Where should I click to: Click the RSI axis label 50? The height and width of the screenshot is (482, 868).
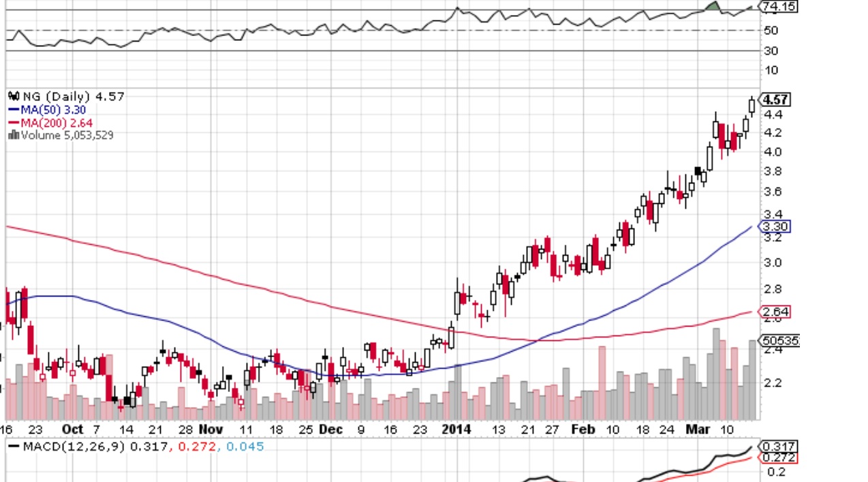(x=771, y=31)
